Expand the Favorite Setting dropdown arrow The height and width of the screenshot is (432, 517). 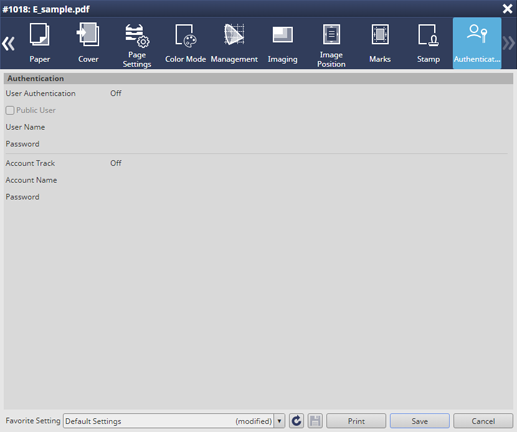pyautogui.click(x=279, y=421)
